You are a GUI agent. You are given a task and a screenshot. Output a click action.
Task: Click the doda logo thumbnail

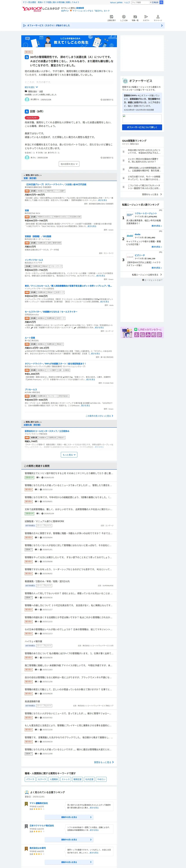point(130,236)
